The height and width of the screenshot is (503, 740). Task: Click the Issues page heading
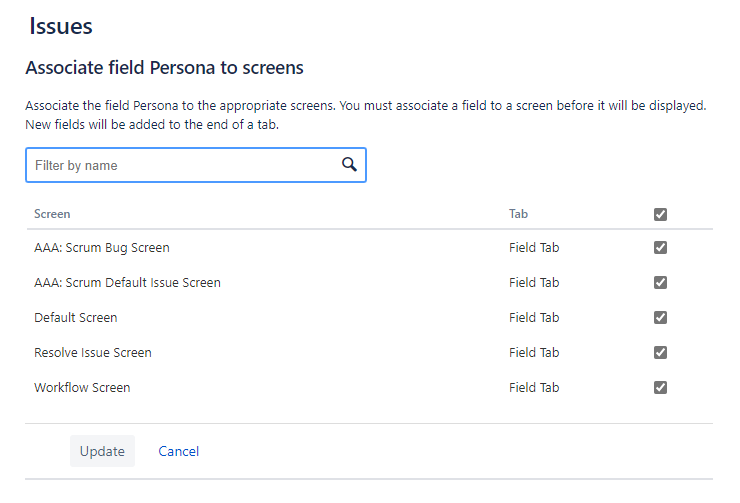(x=61, y=26)
